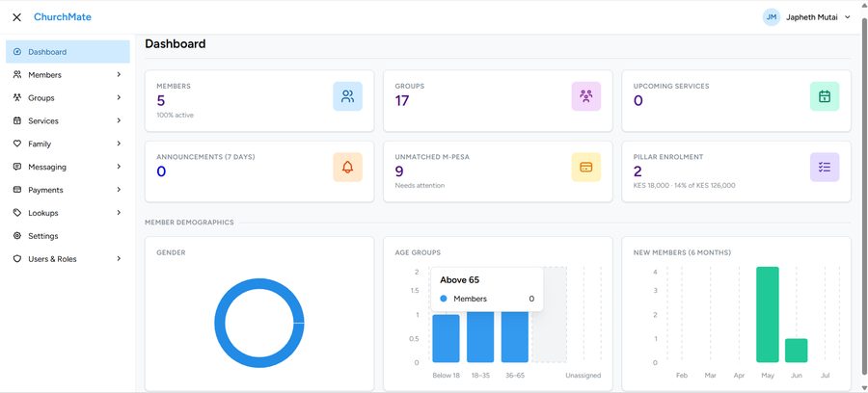The width and height of the screenshot is (868, 393).
Task: Open the Messaging menu item
Action: 68,167
